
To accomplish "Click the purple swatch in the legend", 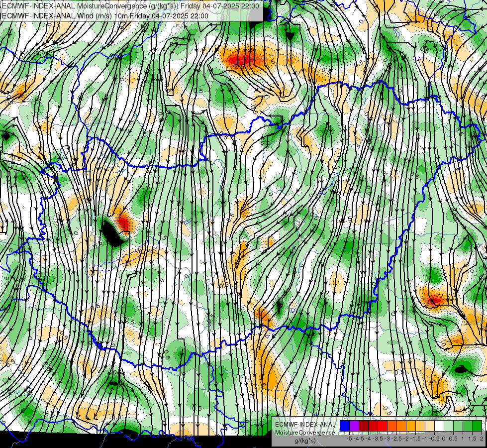I will [x=354, y=426].
